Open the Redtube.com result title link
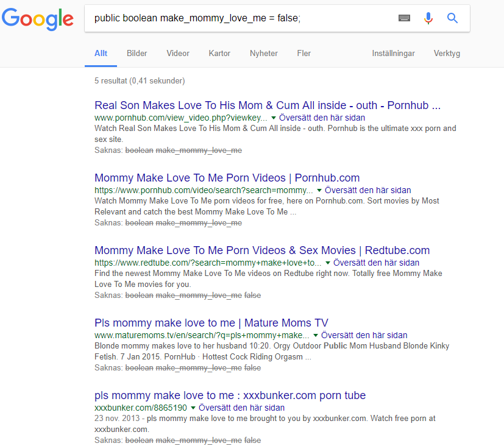 pos(262,250)
